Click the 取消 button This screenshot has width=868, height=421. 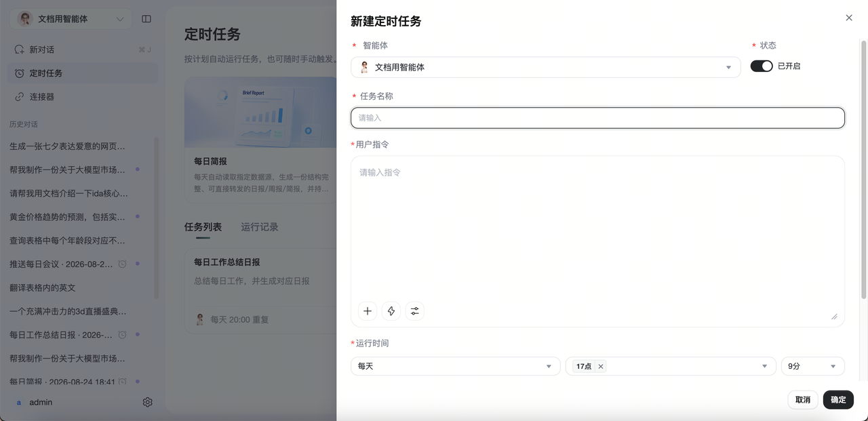coord(803,400)
